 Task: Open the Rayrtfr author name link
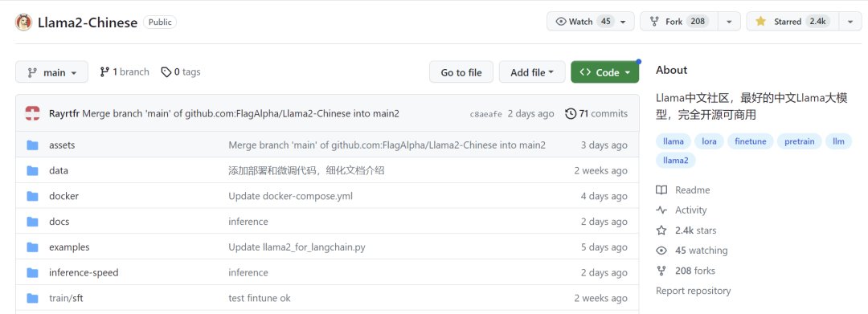click(64, 113)
